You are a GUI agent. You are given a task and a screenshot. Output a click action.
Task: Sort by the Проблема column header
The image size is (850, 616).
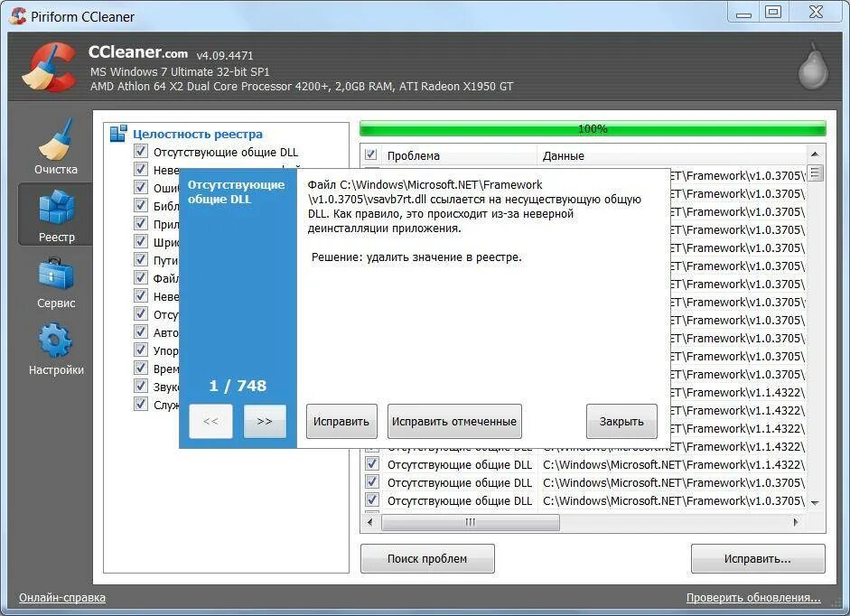tap(460, 155)
